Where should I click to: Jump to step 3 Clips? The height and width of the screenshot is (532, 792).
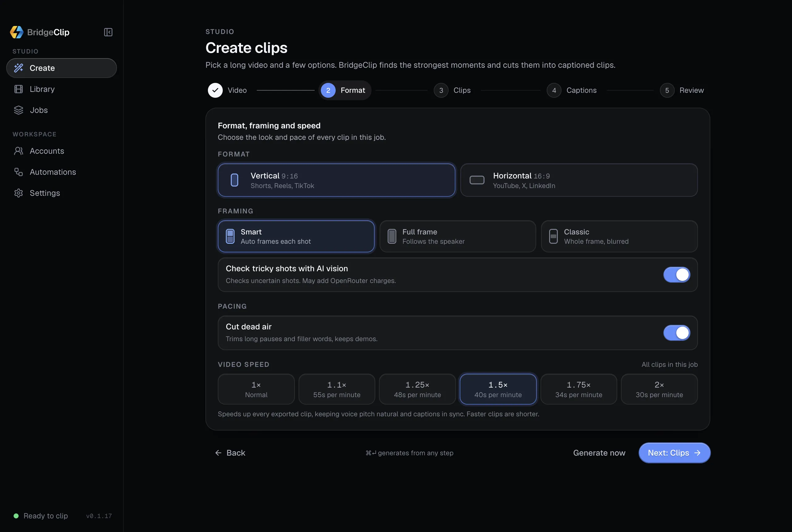452,90
